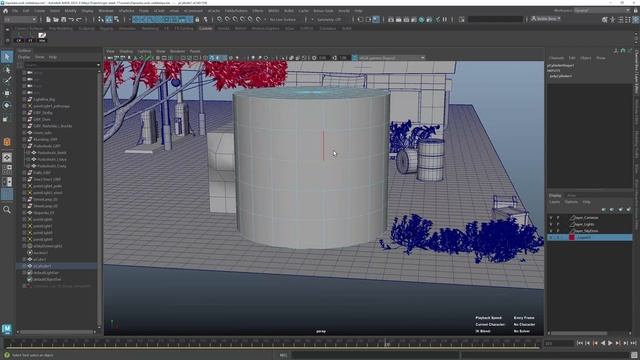This screenshot has width=640, height=360.
Task: Click the Undo arrow in status line
Action: (x=71, y=20)
